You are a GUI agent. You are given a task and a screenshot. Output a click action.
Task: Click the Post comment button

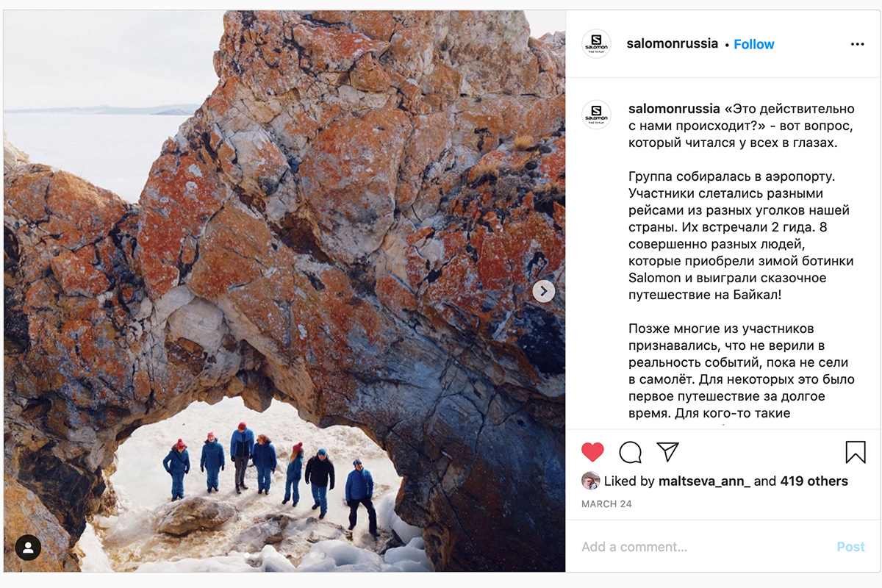[x=850, y=547]
